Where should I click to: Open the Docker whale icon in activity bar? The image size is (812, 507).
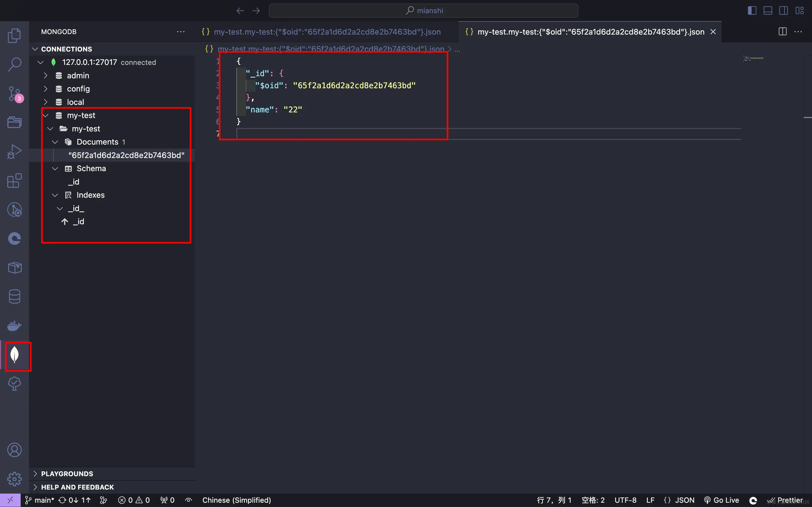15,326
